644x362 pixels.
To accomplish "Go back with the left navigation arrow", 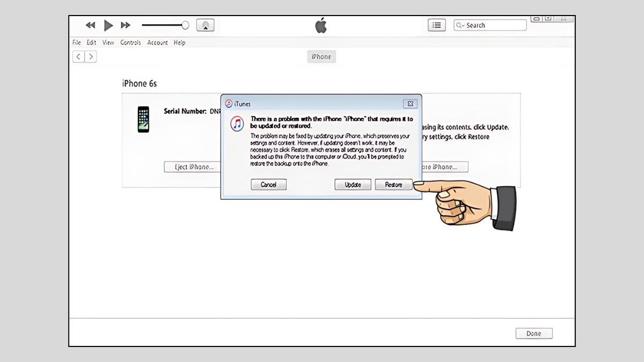I will [x=79, y=56].
